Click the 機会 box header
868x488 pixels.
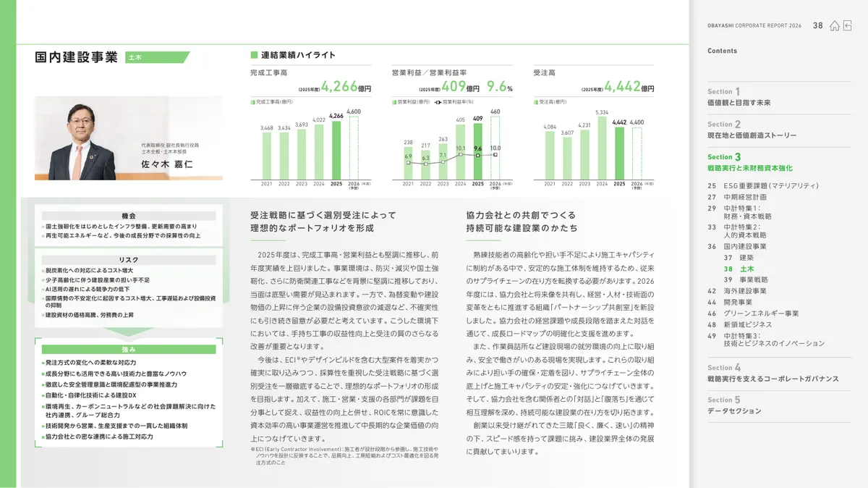[x=129, y=216]
